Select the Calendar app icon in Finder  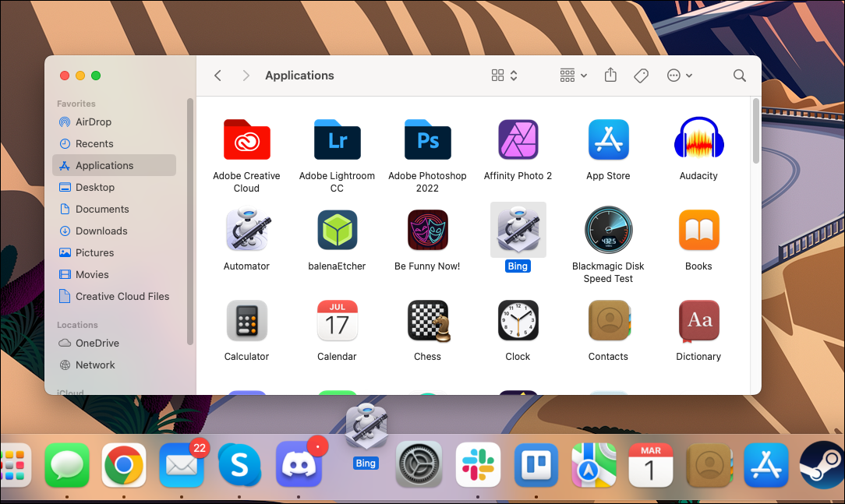338,320
